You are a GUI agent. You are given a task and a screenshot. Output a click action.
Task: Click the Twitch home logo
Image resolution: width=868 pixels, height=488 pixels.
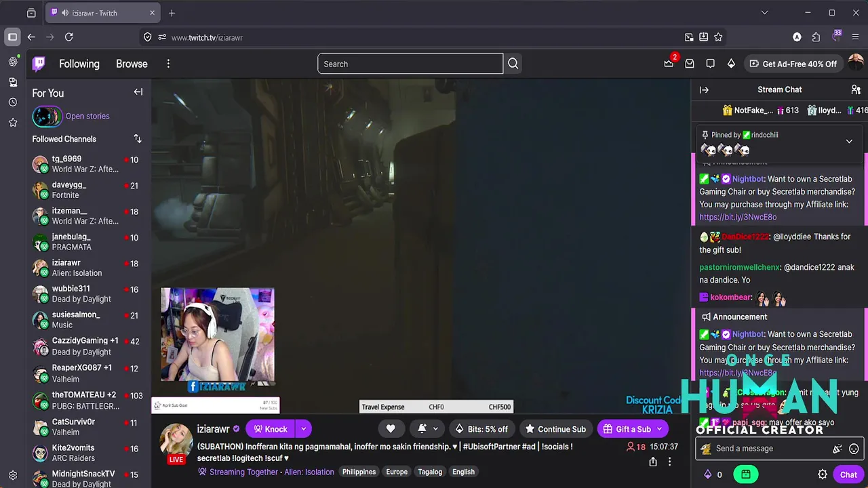(39, 64)
